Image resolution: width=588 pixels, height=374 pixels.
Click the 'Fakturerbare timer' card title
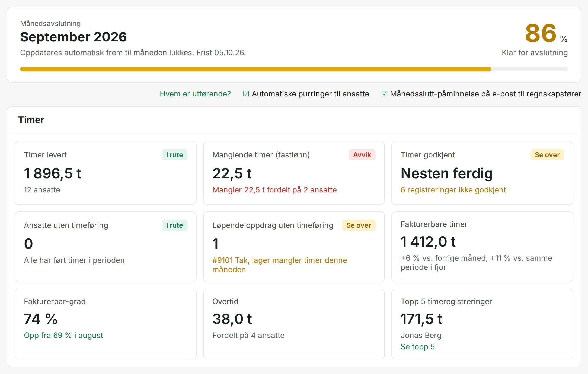pos(434,224)
